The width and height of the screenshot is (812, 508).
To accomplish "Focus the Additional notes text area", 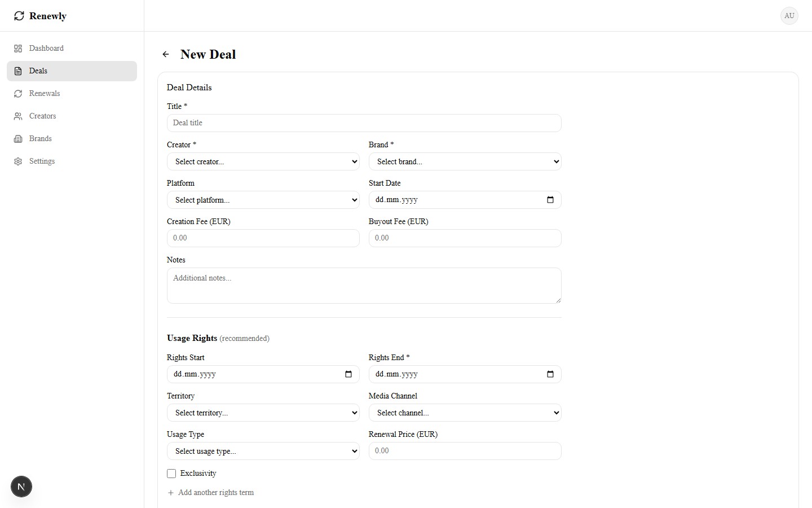I will click(364, 286).
